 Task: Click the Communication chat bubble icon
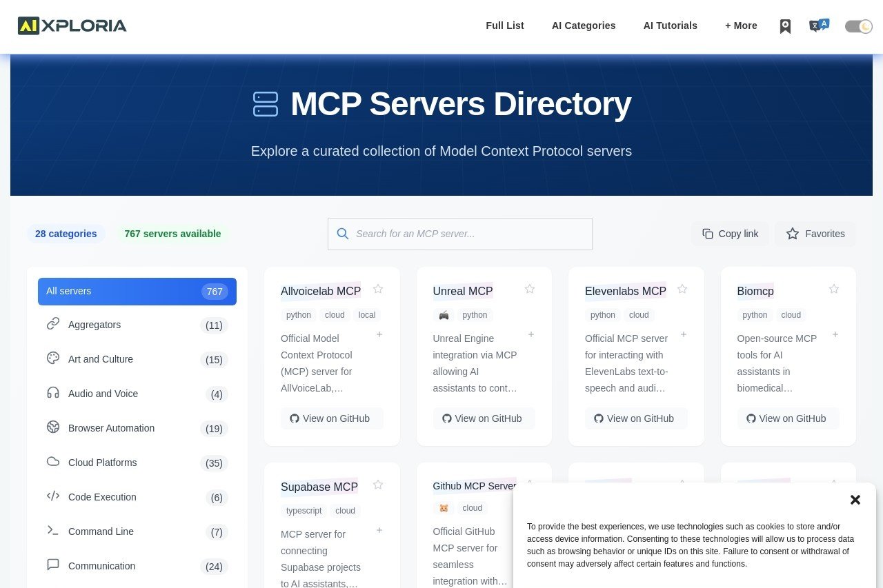click(53, 565)
